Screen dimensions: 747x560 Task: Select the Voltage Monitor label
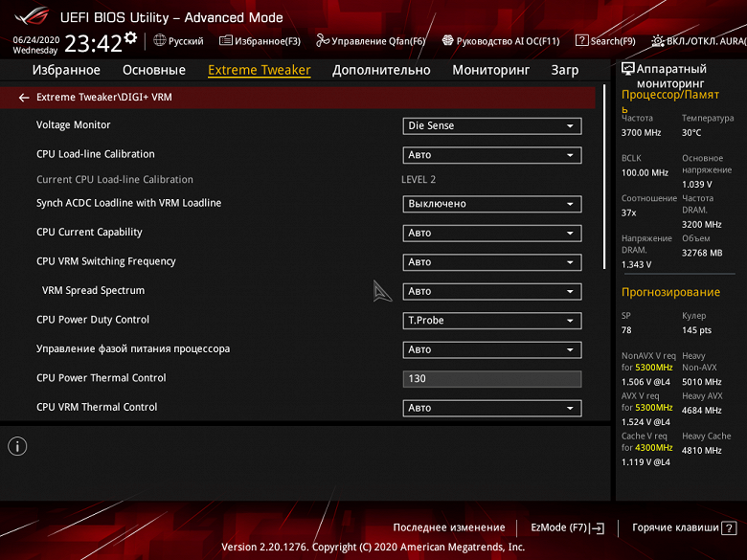click(74, 124)
